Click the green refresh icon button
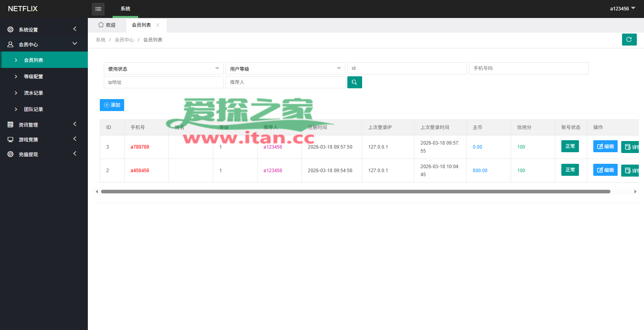 click(x=629, y=40)
